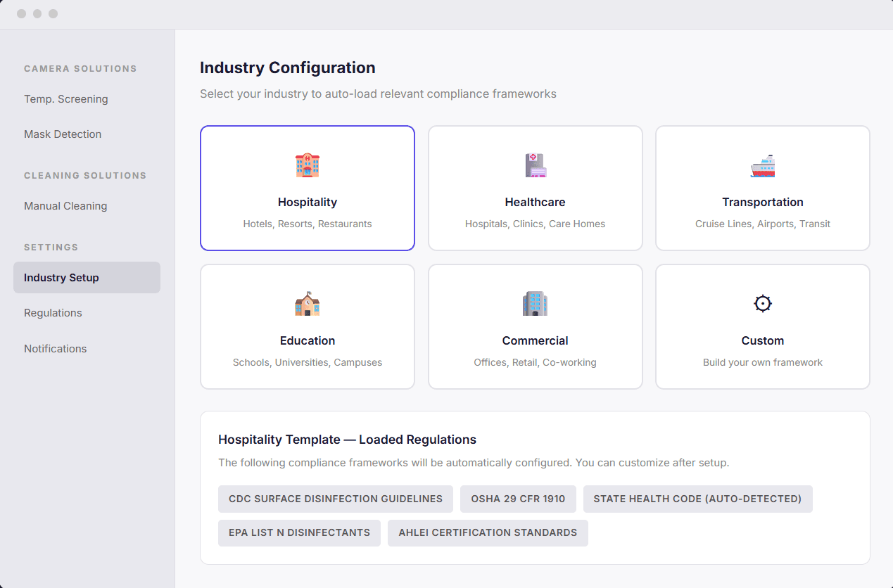Screen dimensions: 893x588
Task: Click the Custom framework gear icon
Action: [x=762, y=304]
